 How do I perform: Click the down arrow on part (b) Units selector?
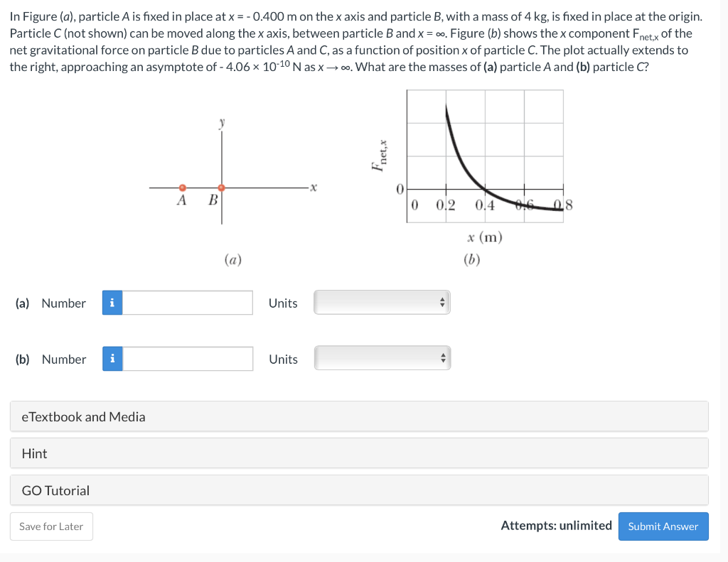click(441, 360)
